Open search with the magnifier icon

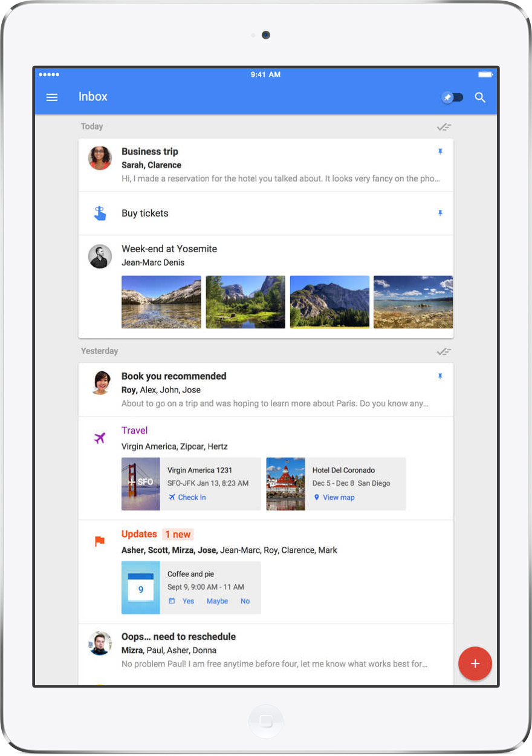[480, 97]
